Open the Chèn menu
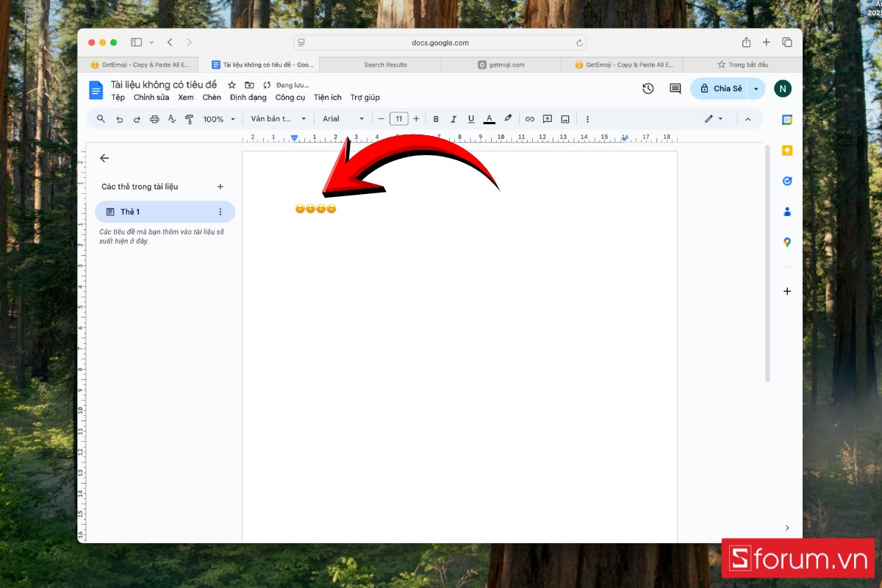Image resolution: width=882 pixels, height=588 pixels. [x=211, y=97]
